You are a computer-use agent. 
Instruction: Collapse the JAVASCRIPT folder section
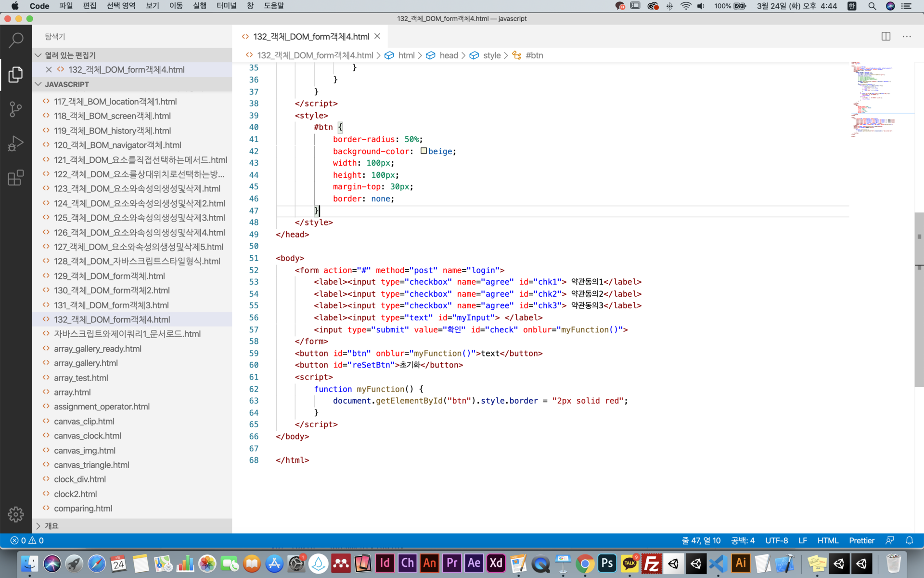(x=132, y=84)
